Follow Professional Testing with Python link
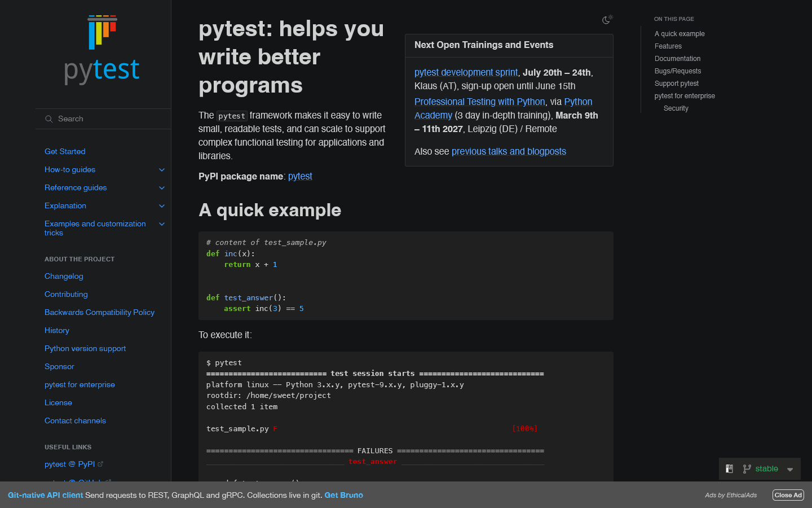 480,102
